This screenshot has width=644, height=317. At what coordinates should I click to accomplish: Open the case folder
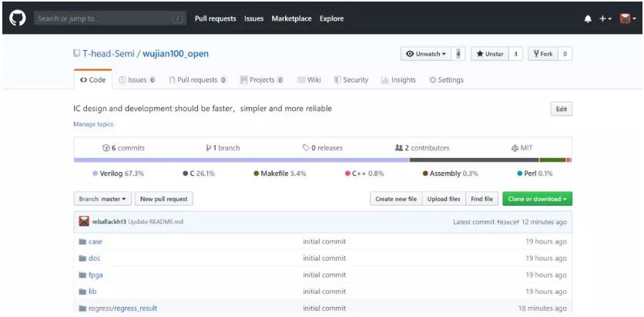point(96,241)
